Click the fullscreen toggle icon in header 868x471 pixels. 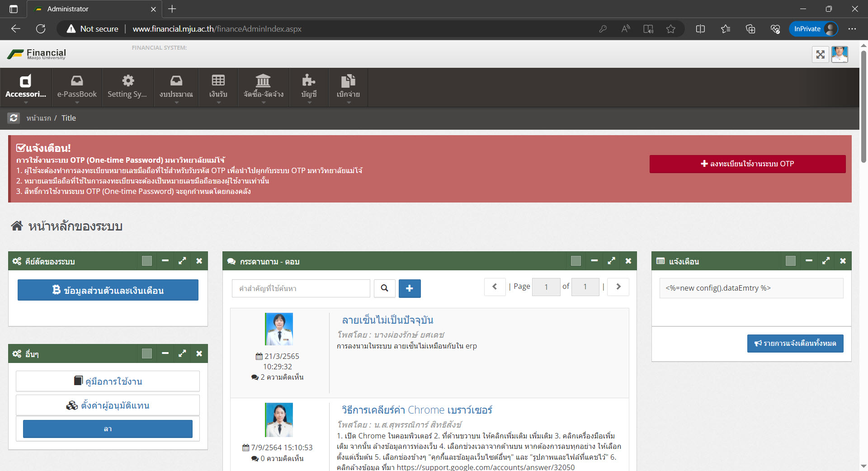pos(820,55)
